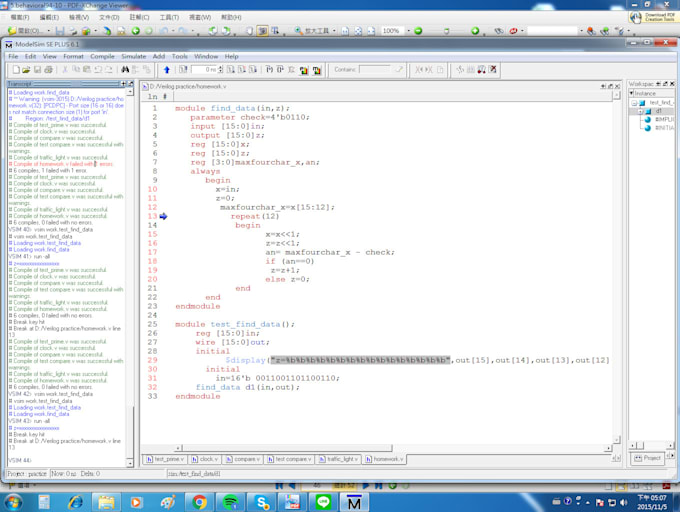The image size is (680, 512).
Task: Select the Project tab in Workspace
Action: tap(648, 458)
